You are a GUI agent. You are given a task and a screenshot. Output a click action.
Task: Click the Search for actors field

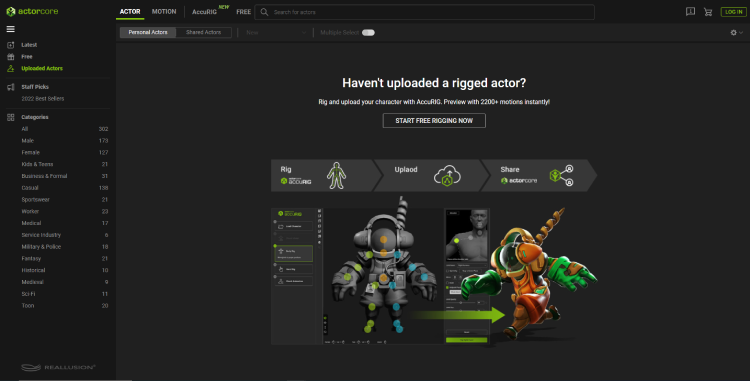(x=425, y=12)
